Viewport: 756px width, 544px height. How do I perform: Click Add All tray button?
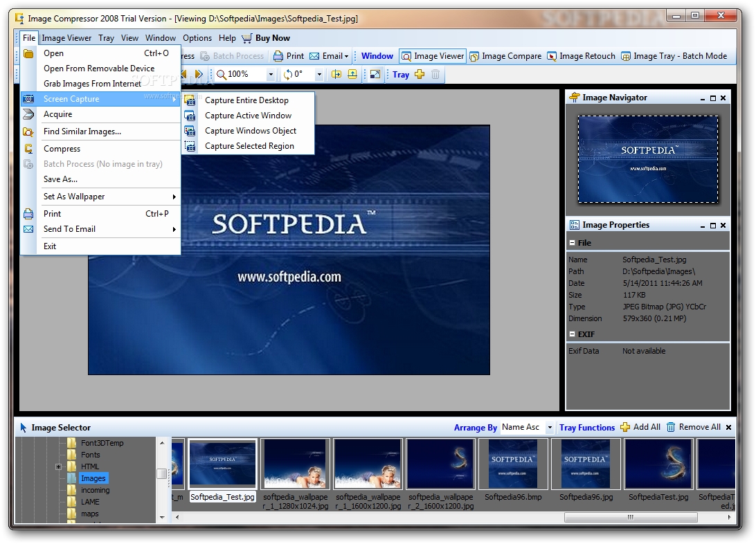(640, 427)
